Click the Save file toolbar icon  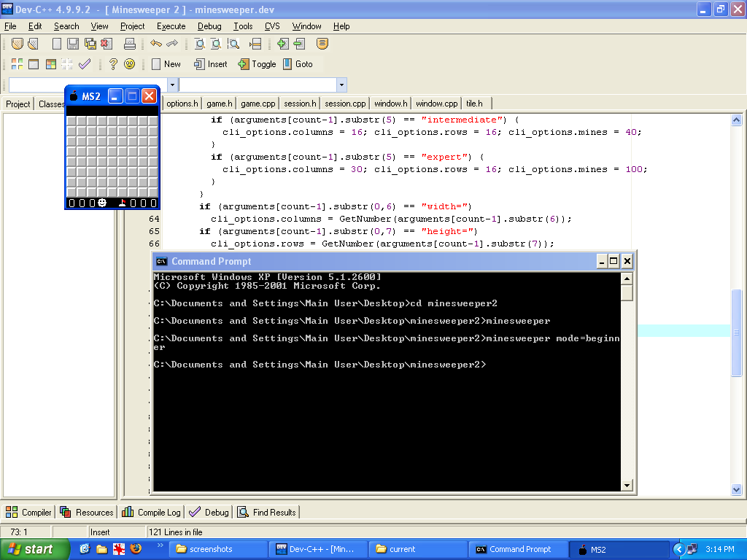pyautogui.click(x=73, y=44)
